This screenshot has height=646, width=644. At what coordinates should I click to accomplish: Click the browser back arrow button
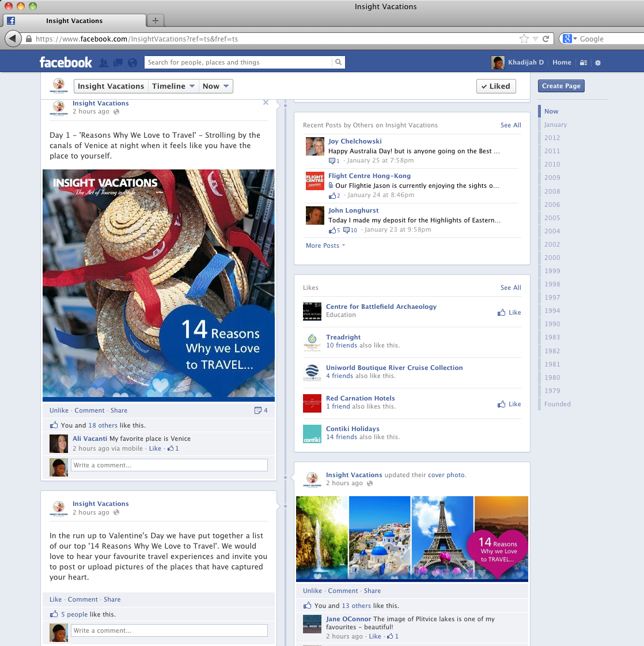pos(13,39)
